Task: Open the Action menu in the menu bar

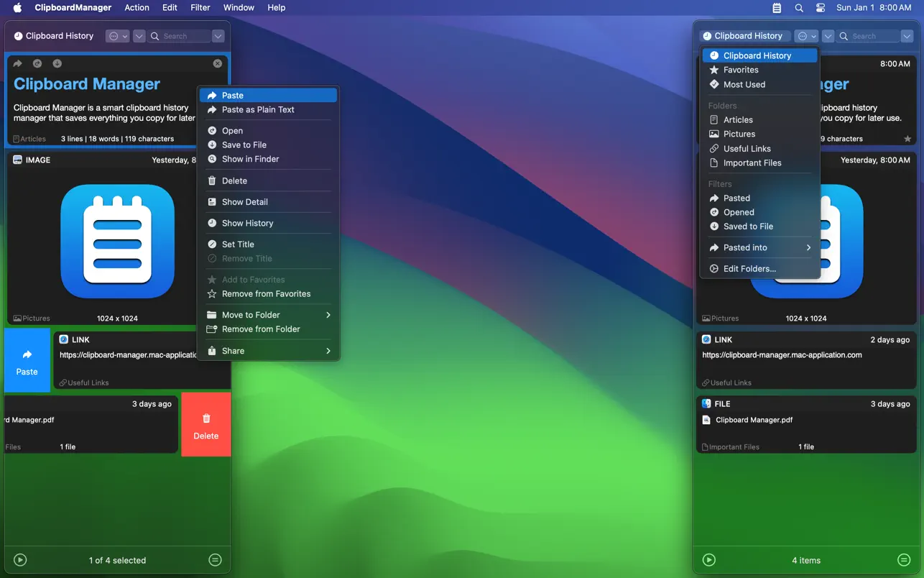Action: coord(137,8)
